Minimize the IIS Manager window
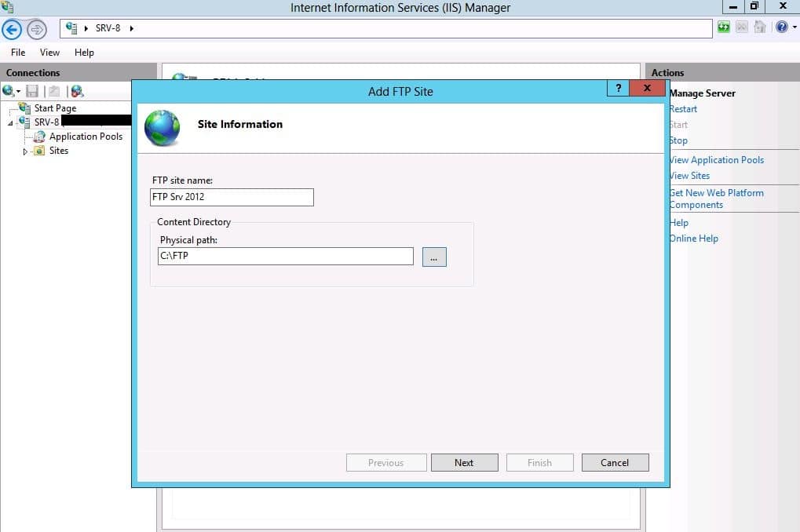This screenshot has width=800, height=532. click(x=733, y=6)
